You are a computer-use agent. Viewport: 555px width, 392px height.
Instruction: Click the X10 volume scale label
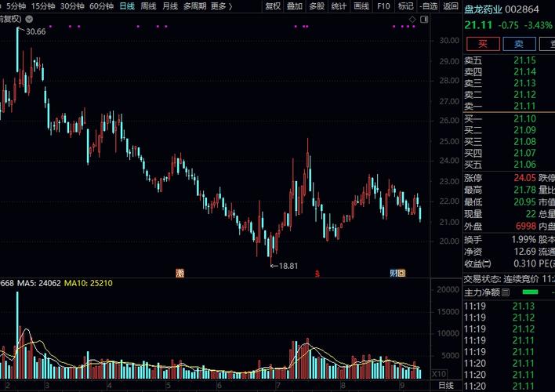[x=439, y=374]
